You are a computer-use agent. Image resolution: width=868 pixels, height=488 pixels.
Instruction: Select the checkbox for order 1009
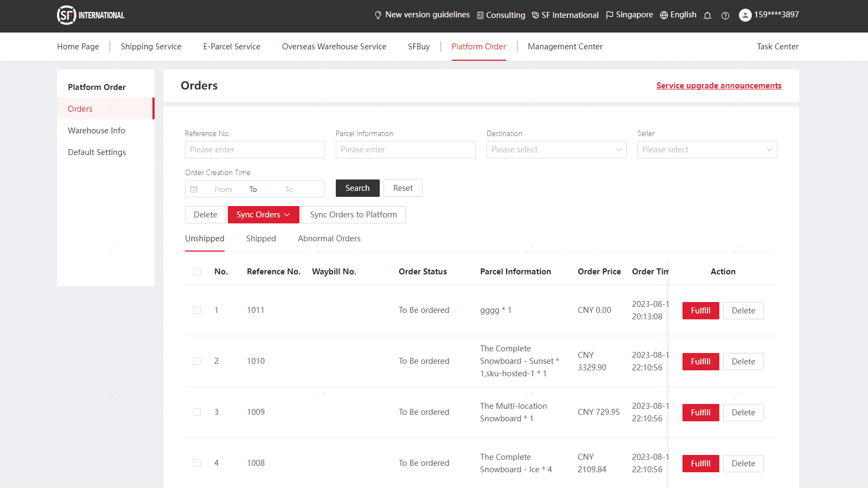(196, 412)
